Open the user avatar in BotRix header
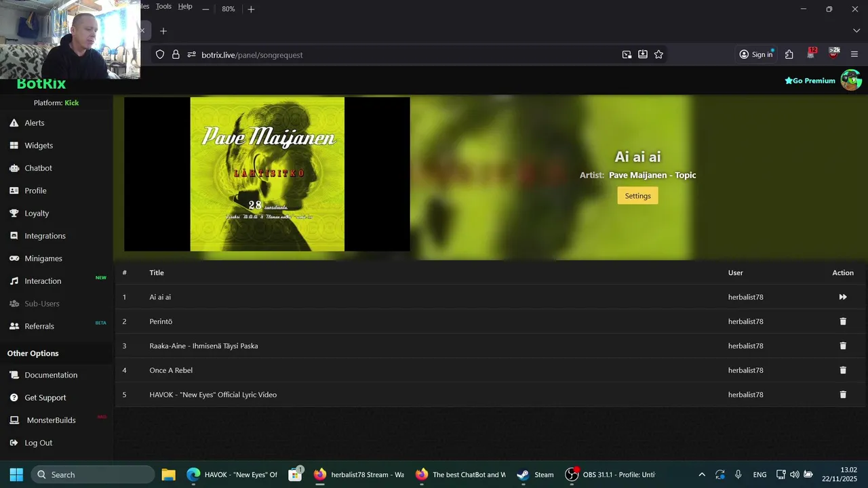The width and height of the screenshot is (868, 488). tap(851, 80)
